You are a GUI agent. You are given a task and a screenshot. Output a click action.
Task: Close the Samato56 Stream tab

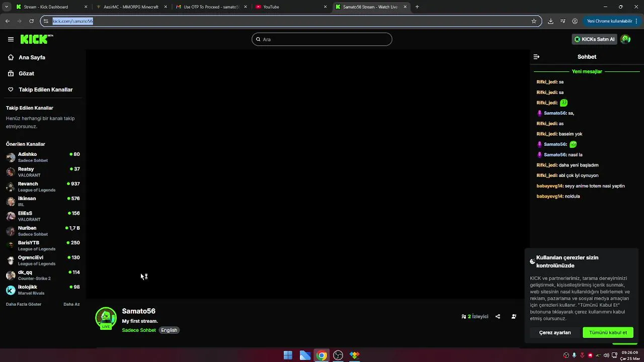[405, 7]
